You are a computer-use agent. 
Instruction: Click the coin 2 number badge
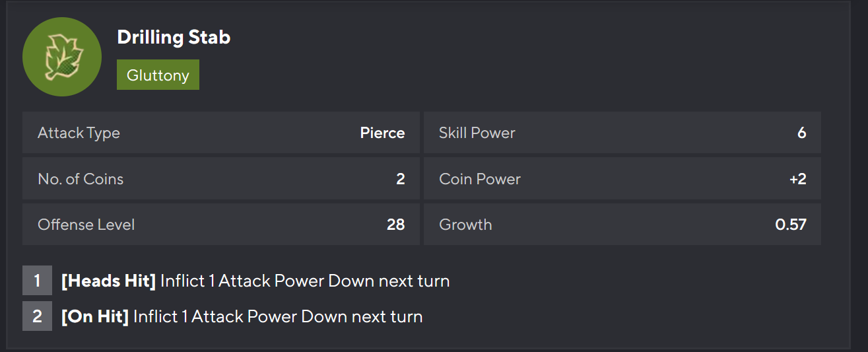[x=37, y=316]
